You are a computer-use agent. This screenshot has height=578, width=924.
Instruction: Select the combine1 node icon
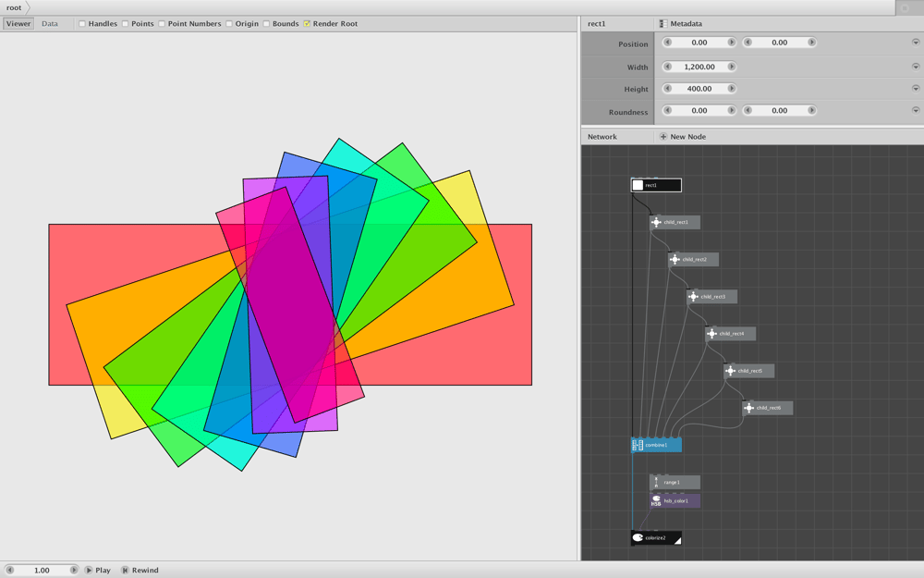638,446
